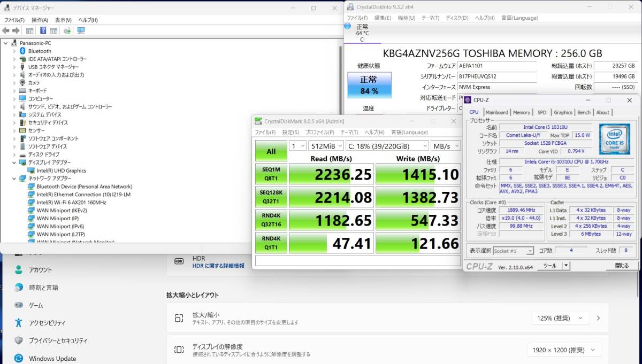Switch to the Bench tab in CPU-Z
This screenshot has height=364, width=642.
point(584,112)
